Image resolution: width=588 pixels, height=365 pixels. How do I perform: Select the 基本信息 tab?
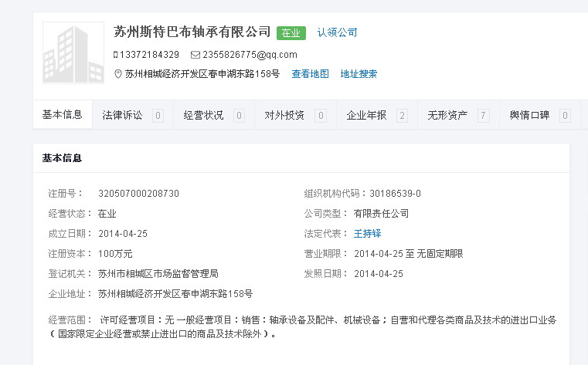click(63, 114)
